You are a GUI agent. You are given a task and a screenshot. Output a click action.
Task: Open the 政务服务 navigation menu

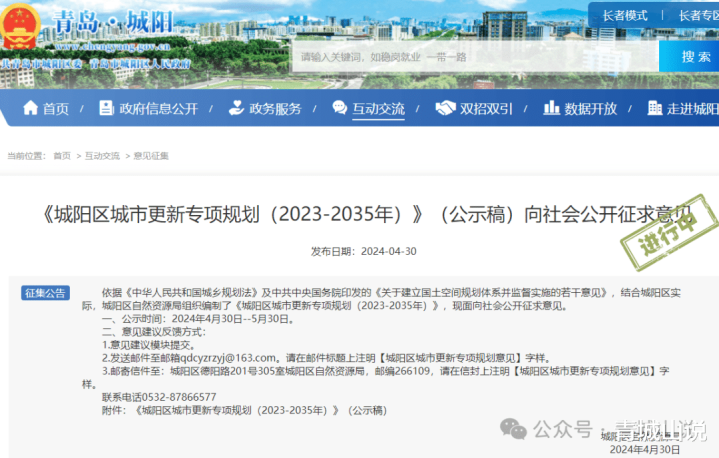(x=275, y=109)
